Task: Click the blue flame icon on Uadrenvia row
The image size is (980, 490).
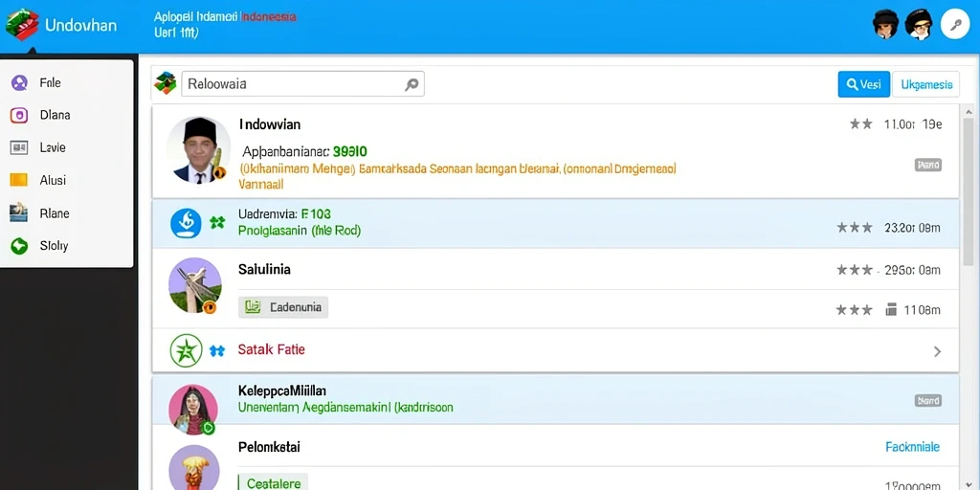Action: 187,223
